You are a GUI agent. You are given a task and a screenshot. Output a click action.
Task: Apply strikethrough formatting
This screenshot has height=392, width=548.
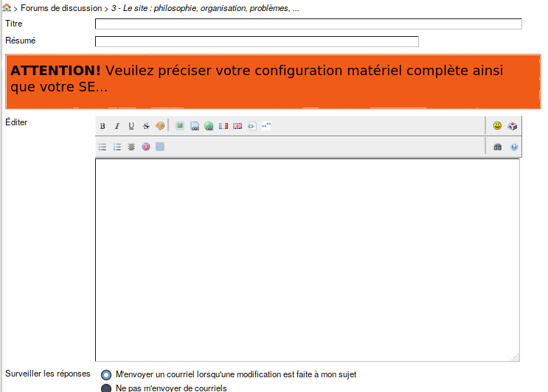(146, 126)
